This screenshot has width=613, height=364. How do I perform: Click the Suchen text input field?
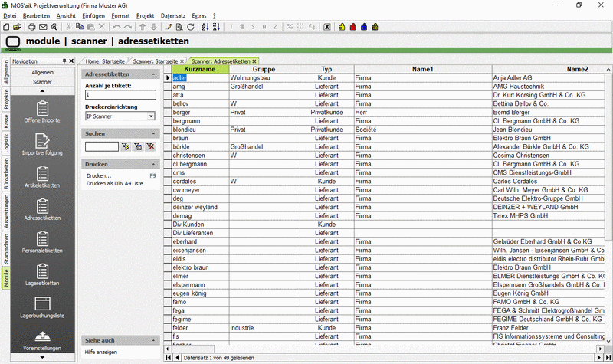click(102, 146)
